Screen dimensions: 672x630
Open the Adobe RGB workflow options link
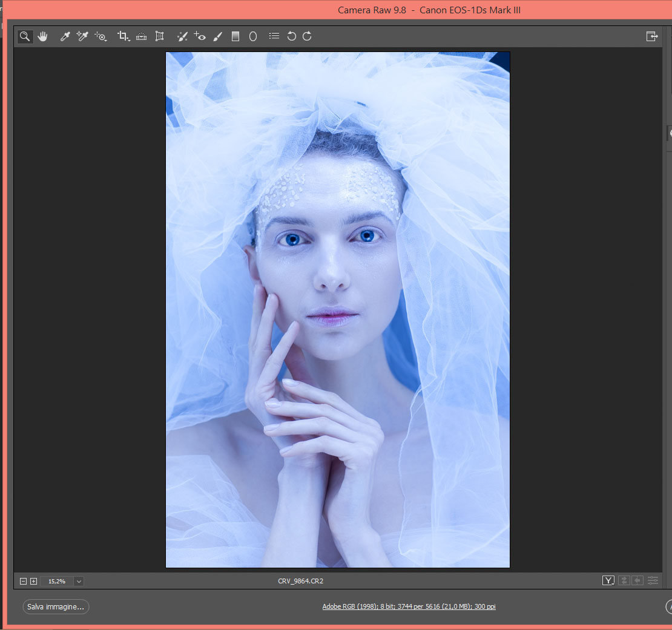point(409,607)
